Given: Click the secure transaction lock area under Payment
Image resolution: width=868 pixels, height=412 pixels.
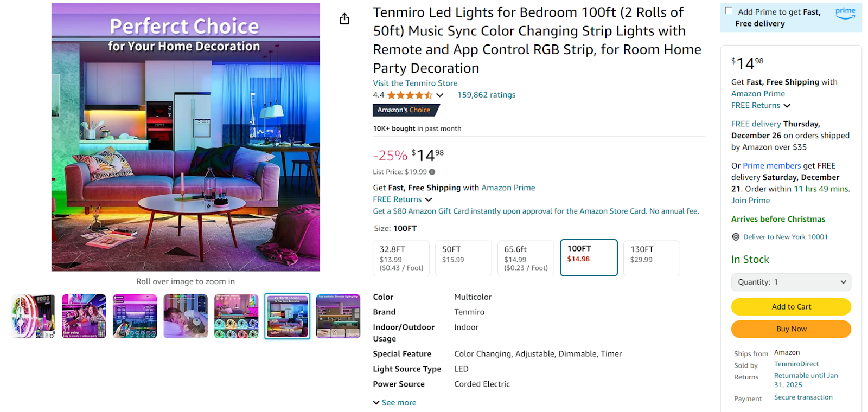Looking at the screenshot, I should 803,397.
